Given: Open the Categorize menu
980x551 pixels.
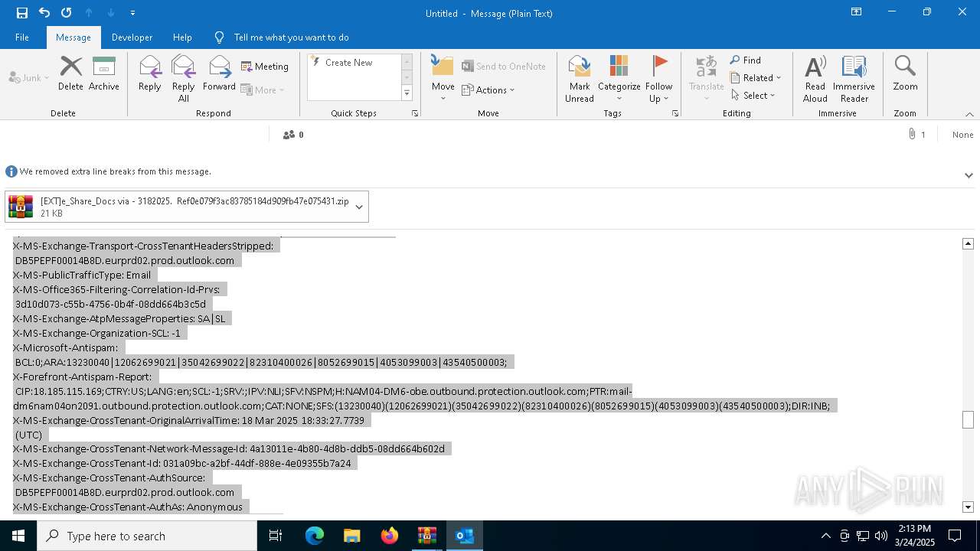Looking at the screenshot, I should tap(619, 78).
